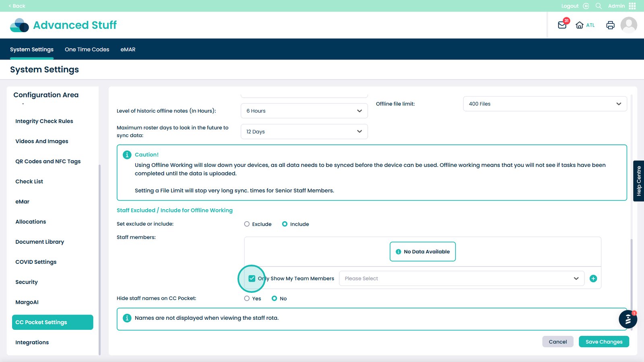Open the 400 Files offline limit dropdown
644x362 pixels.
(545, 104)
